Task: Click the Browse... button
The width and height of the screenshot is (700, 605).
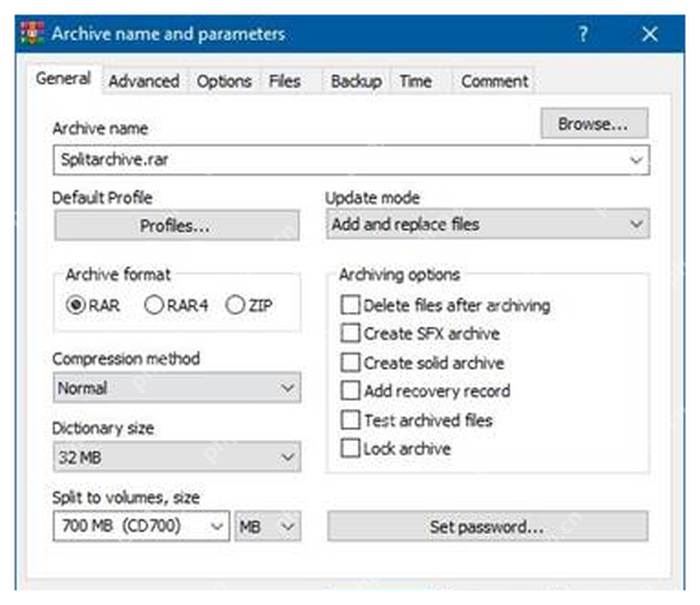Action: pyautogui.click(x=594, y=123)
